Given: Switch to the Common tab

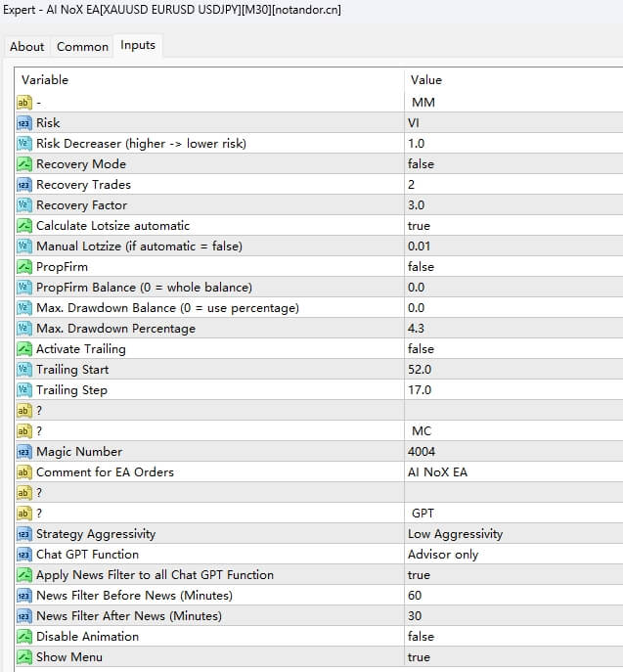Looking at the screenshot, I should point(82,46).
